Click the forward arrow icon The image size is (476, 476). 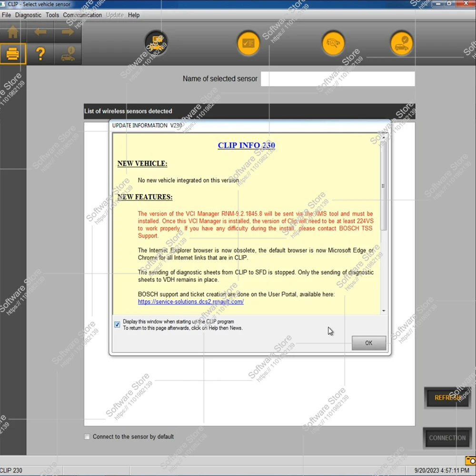click(x=68, y=32)
